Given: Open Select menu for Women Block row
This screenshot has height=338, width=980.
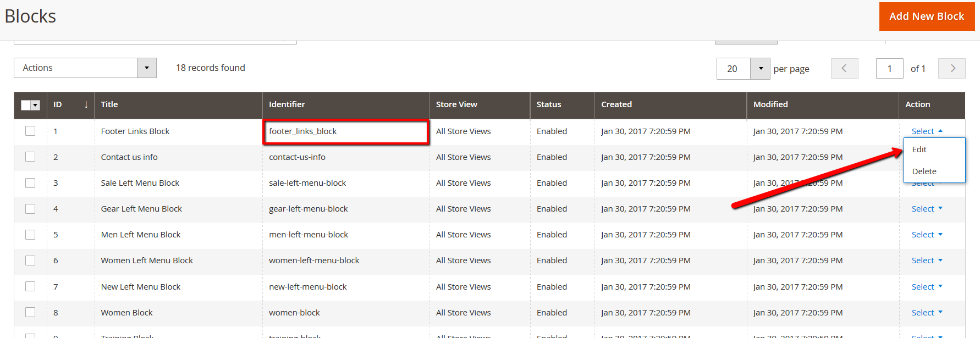Looking at the screenshot, I should click(x=927, y=313).
